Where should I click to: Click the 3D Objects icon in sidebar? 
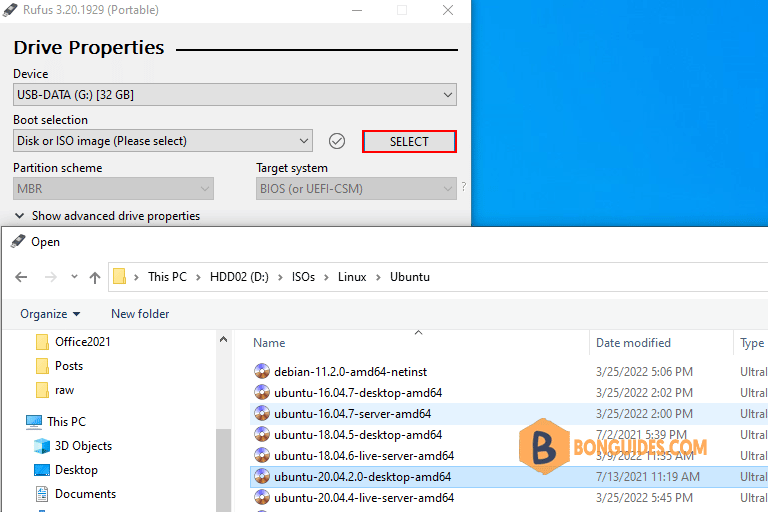[42, 446]
